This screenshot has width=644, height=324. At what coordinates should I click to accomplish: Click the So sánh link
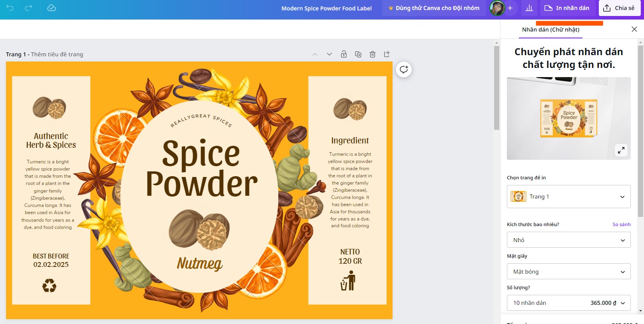(622, 225)
